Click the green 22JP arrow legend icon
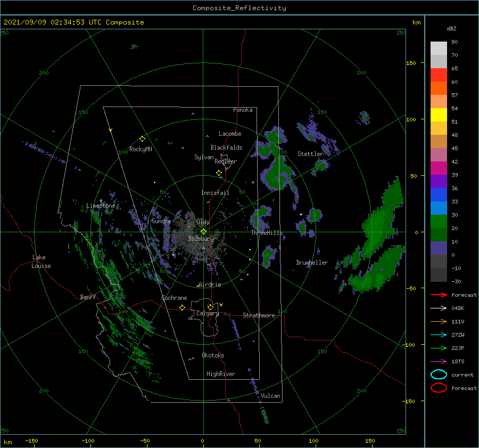Image resolution: width=479 pixels, height=448 pixels. pyautogui.click(x=439, y=348)
